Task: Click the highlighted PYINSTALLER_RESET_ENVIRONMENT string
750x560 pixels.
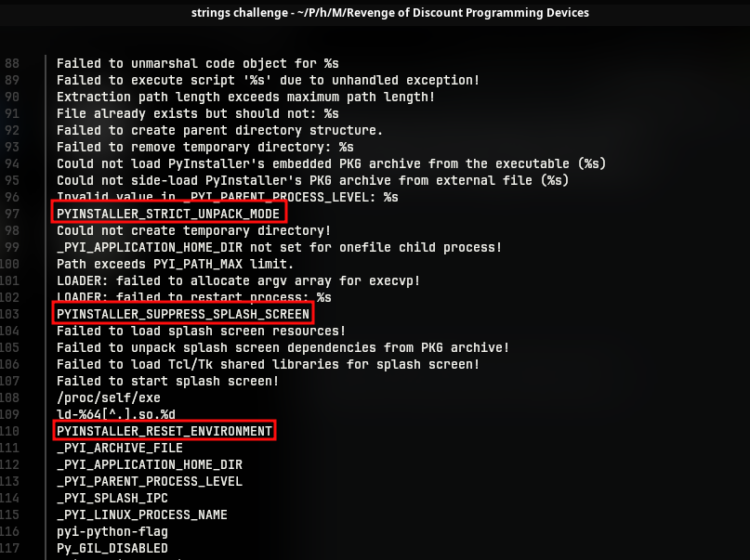Action: (x=164, y=431)
